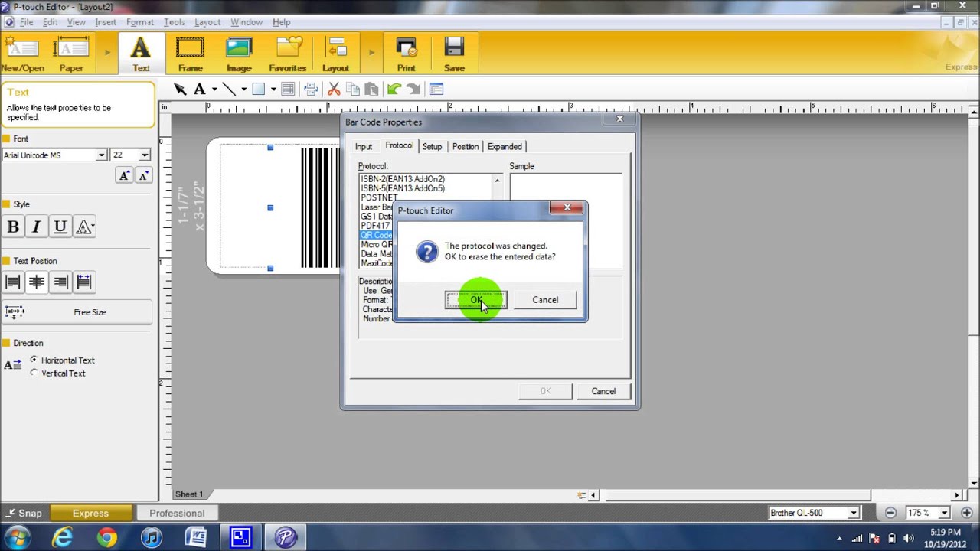This screenshot has width=980, height=551.
Task: Expand ribbon arrow after Paper
Action: (x=107, y=53)
